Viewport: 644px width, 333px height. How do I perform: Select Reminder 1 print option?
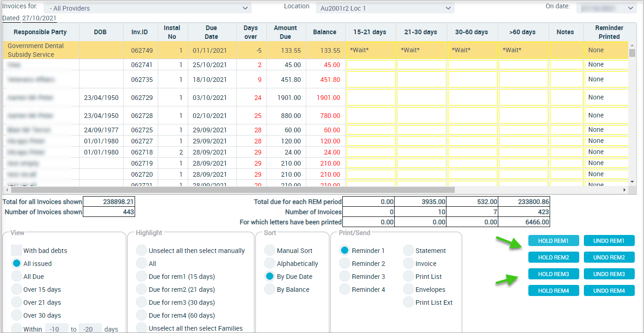(345, 251)
